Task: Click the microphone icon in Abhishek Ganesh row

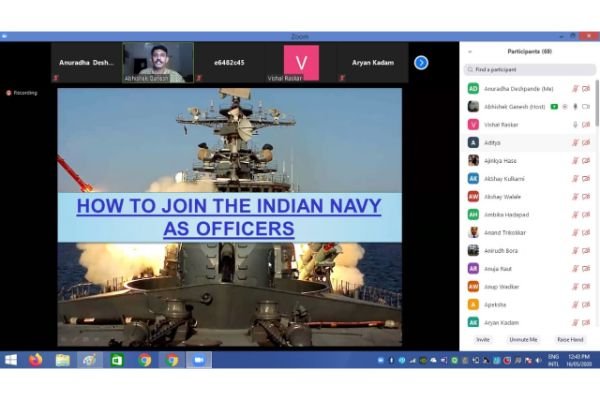Action: (575, 107)
